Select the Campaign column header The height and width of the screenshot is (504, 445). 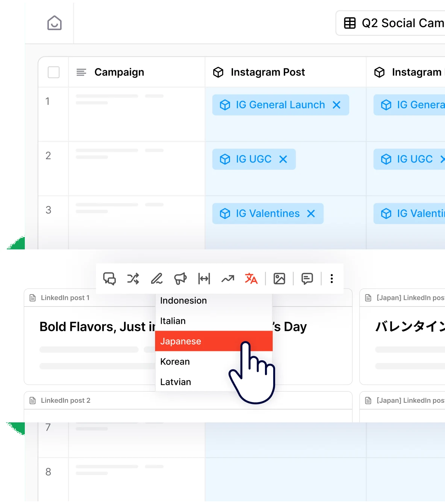[137, 72]
